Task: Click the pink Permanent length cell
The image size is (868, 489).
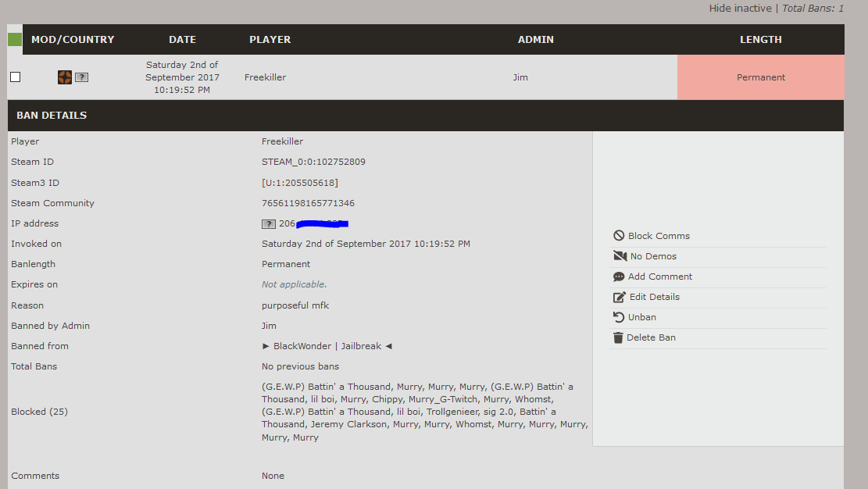Action: tap(761, 77)
